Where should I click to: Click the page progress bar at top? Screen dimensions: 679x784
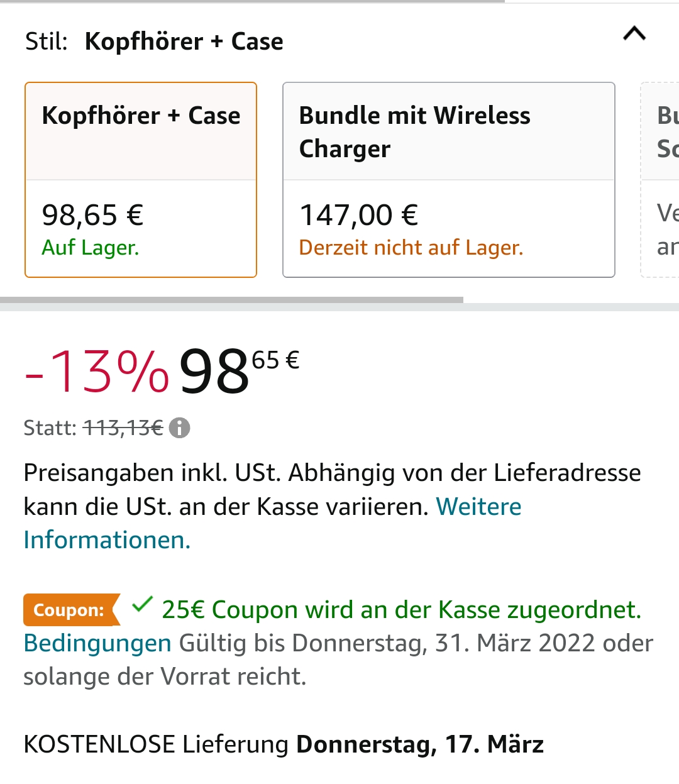click(x=251, y=2)
